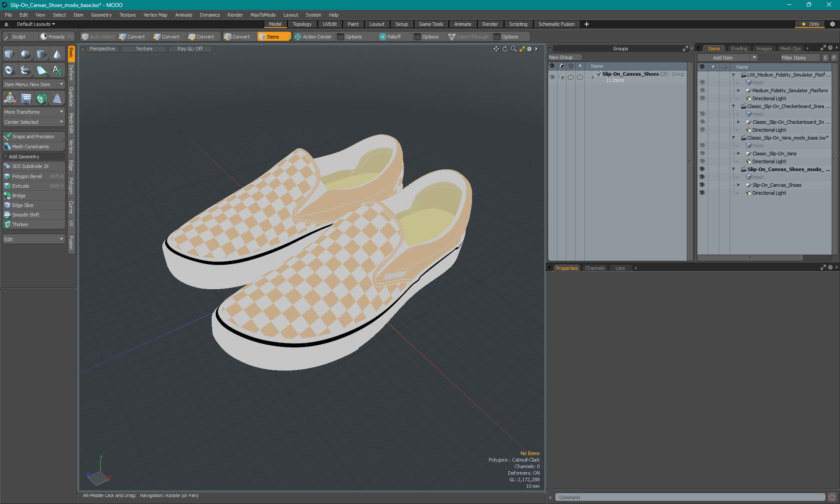
Task: Click the Items panel settings gear icon
Action: pyautogui.click(x=830, y=48)
